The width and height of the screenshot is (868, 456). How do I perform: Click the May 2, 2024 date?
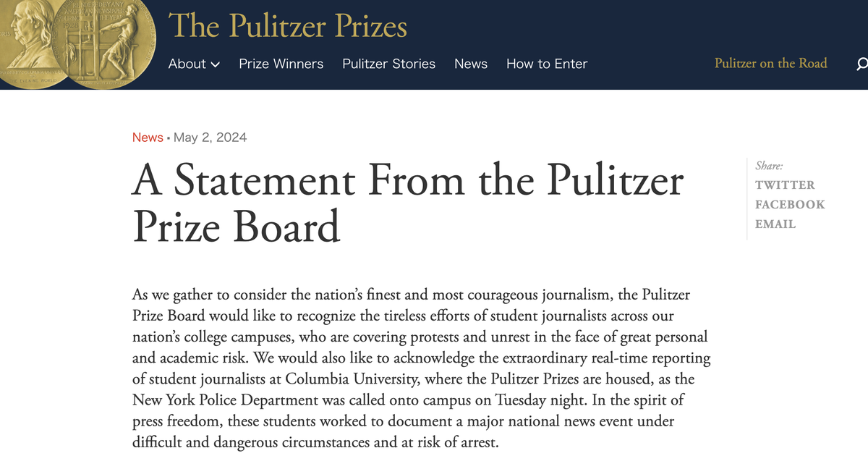click(210, 138)
